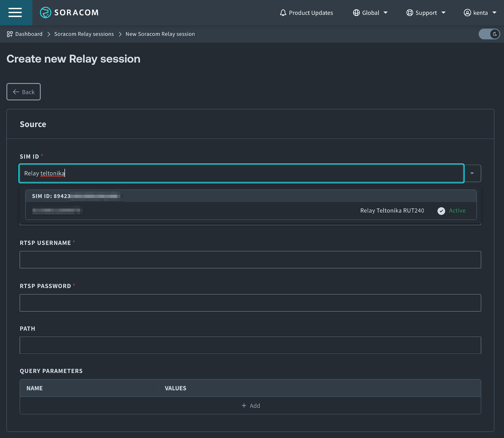Viewport: 504px width, 438px height.
Task: Focus the RTSP Username input field
Action: [250, 260]
